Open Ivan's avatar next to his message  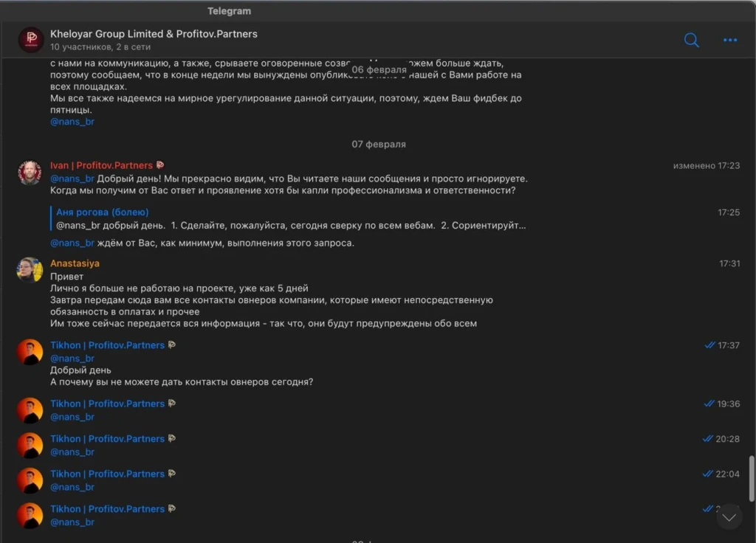(30, 173)
